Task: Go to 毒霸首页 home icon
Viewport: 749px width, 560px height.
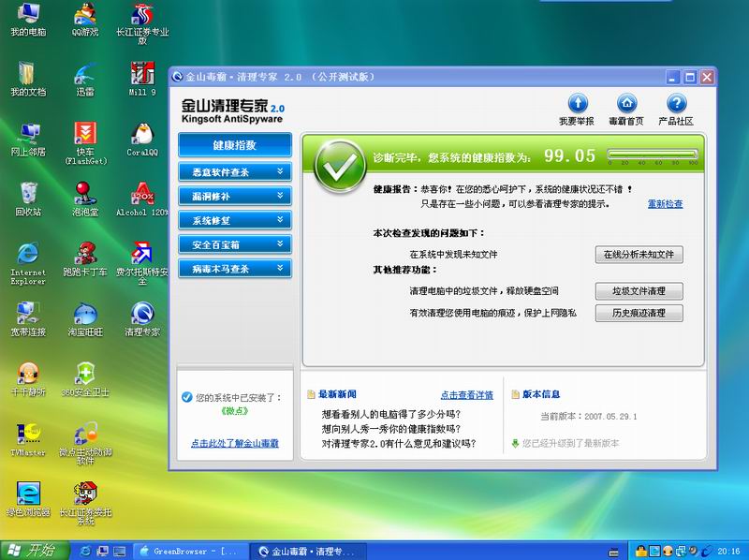Action: tap(626, 110)
